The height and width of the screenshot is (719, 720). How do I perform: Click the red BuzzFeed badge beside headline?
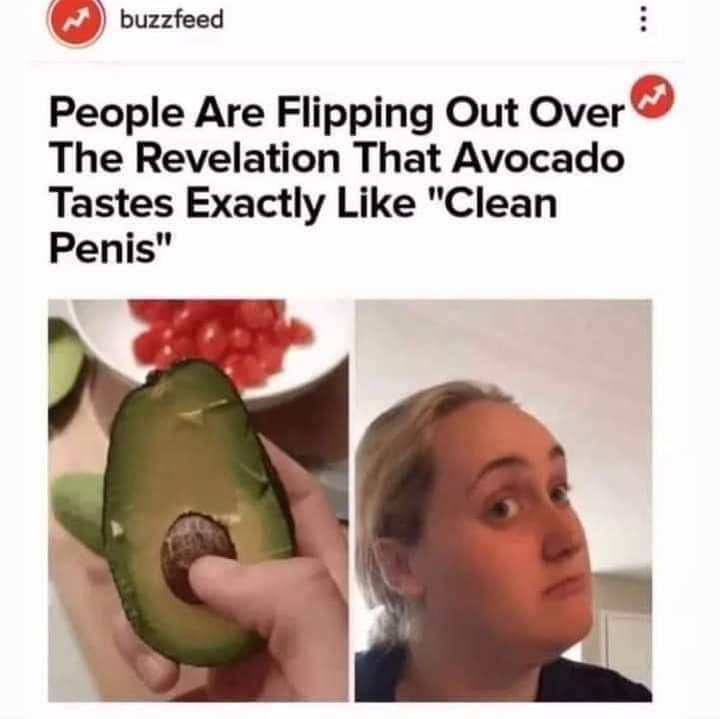652,96
